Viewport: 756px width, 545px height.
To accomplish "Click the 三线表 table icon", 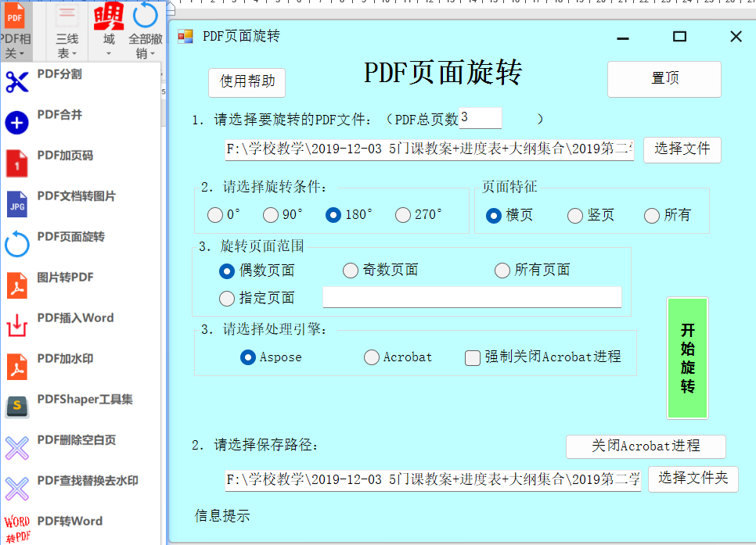I will tap(67, 16).
